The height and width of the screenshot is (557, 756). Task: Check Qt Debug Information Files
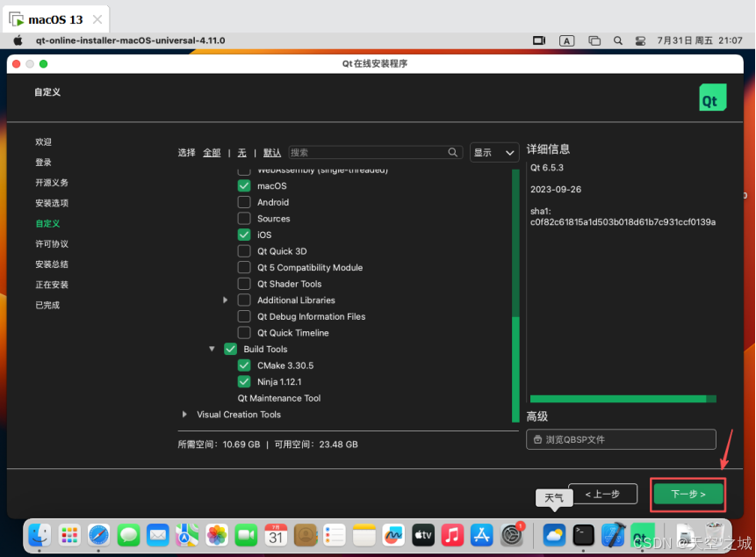[244, 316]
